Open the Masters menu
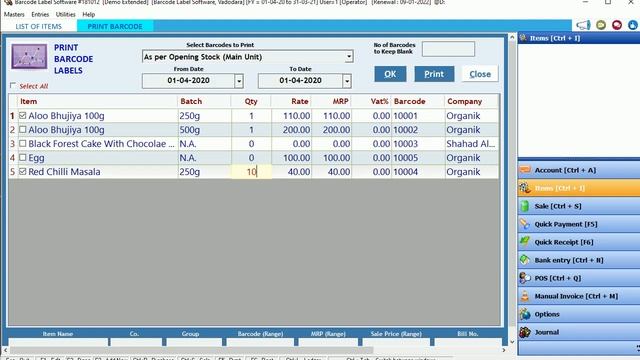The width and height of the screenshot is (640, 360). [x=14, y=14]
